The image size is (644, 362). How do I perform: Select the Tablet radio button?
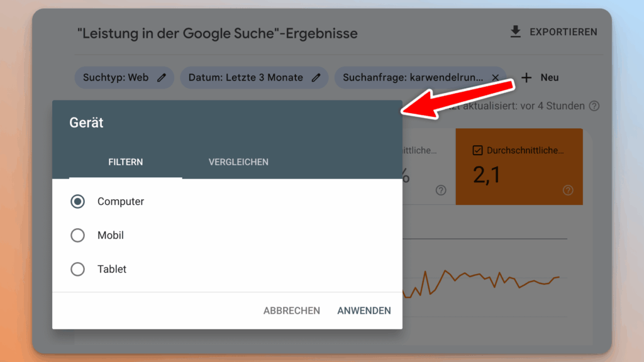tap(77, 269)
